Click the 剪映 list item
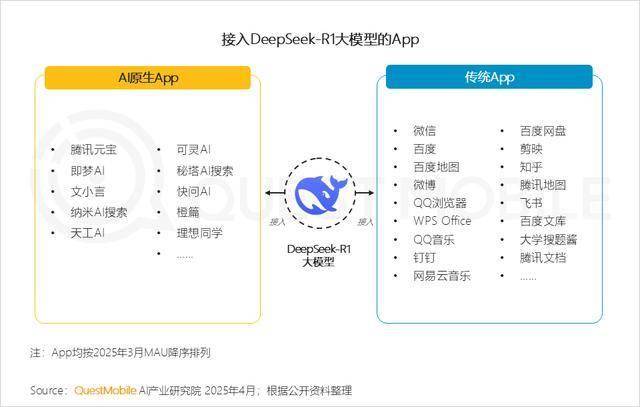640x407 pixels. tap(531, 149)
